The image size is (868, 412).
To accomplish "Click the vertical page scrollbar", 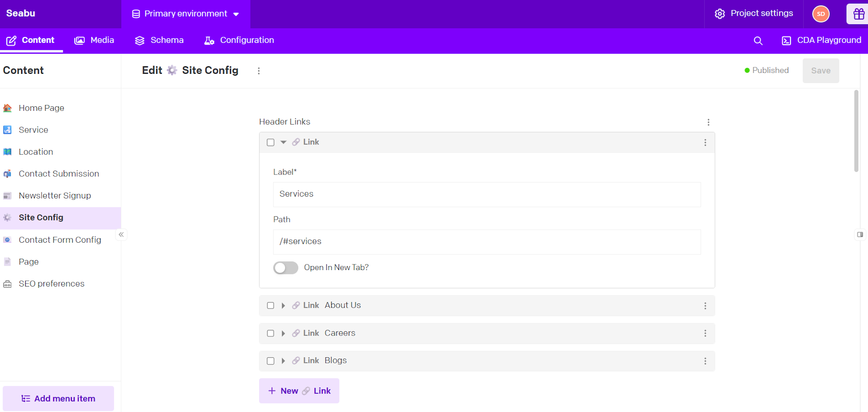I will (x=856, y=131).
